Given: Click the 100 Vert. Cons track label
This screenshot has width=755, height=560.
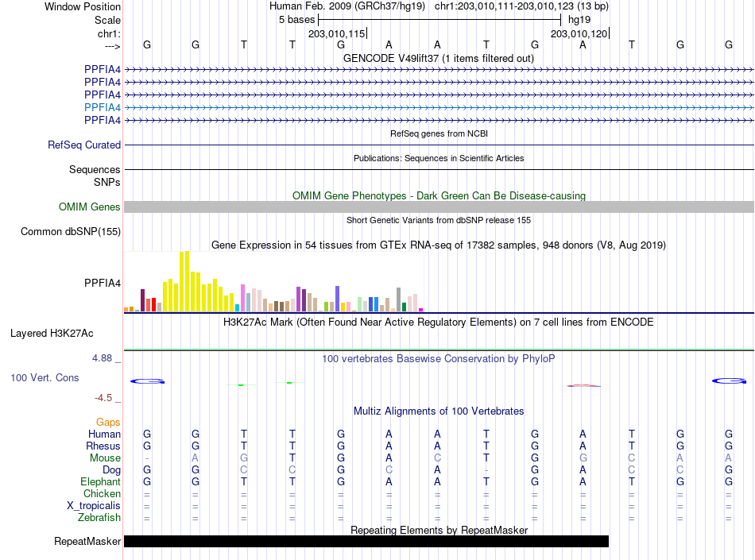Looking at the screenshot, I should click(x=45, y=377).
